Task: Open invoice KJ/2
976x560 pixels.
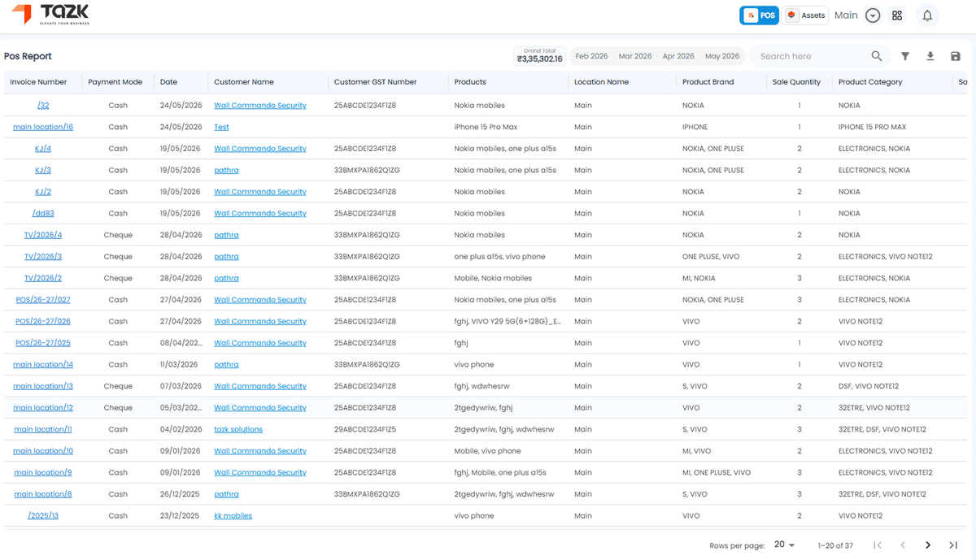Action: (x=43, y=192)
